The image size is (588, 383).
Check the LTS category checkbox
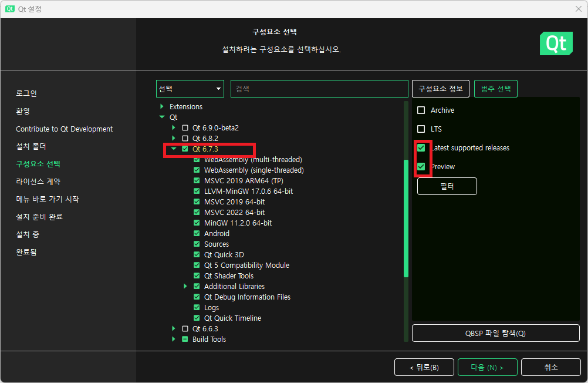[421, 129]
